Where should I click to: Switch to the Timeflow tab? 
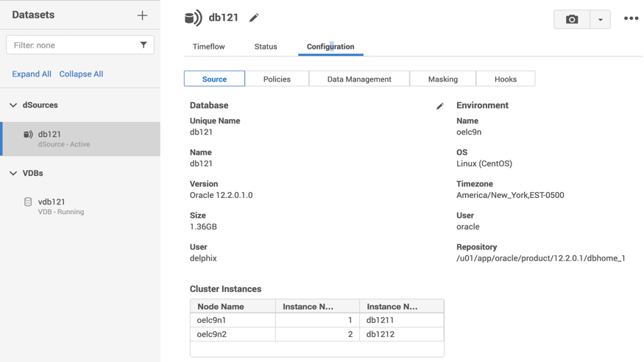[208, 46]
